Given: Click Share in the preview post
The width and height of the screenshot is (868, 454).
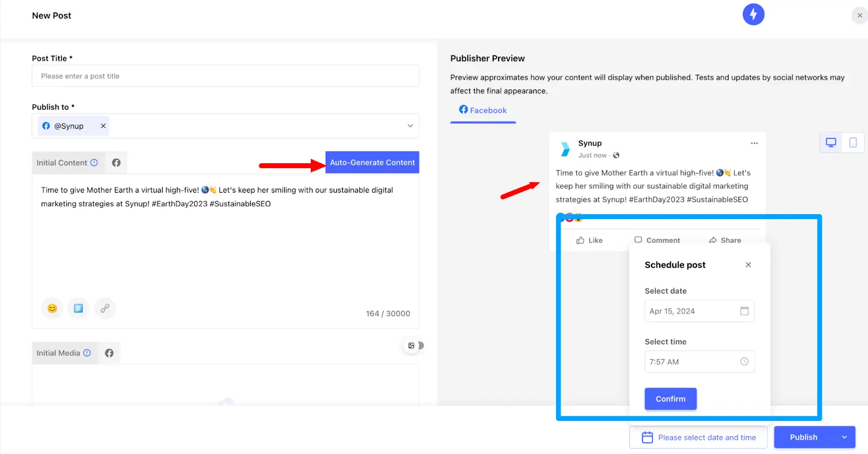Looking at the screenshot, I should [725, 240].
